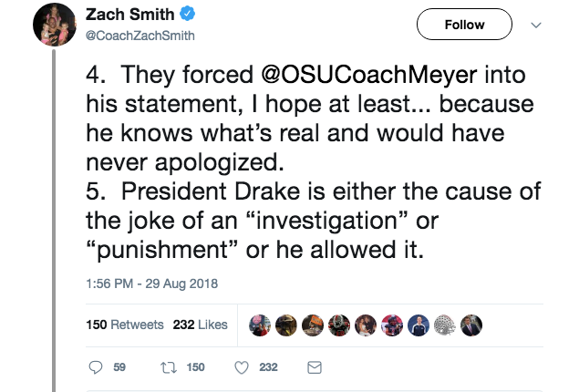The width and height of the screenshot is (579, 392).
Task: View the 150 Retweets list
Action: [x=125, y=325]
